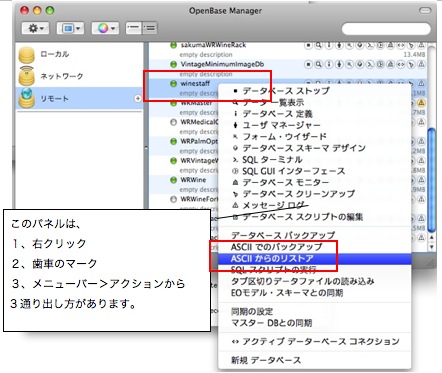Toggle grey status light of WRMedical database
The image size is (442, 373).
pyautogui.click(x=173, y=122)
